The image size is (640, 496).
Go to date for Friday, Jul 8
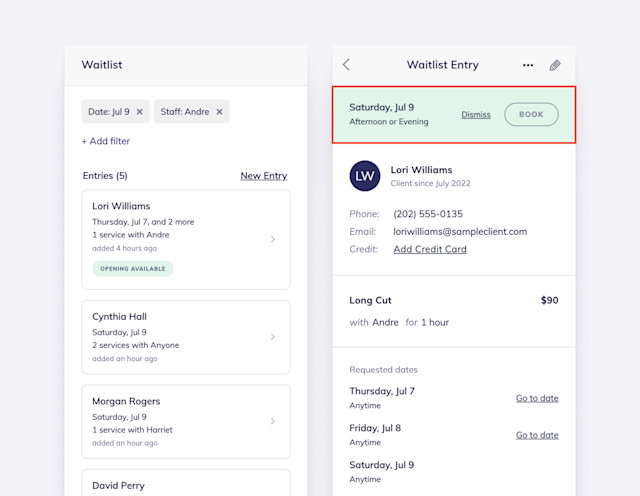(x=537, y=435)
